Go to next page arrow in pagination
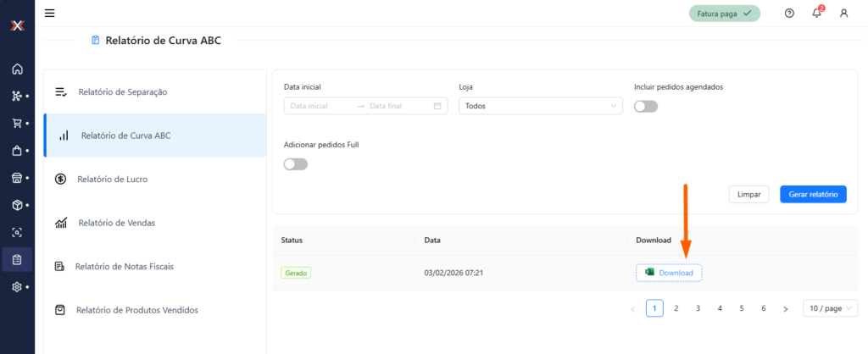868x354 pixels. pyautogui.click(x=786, y=308)
